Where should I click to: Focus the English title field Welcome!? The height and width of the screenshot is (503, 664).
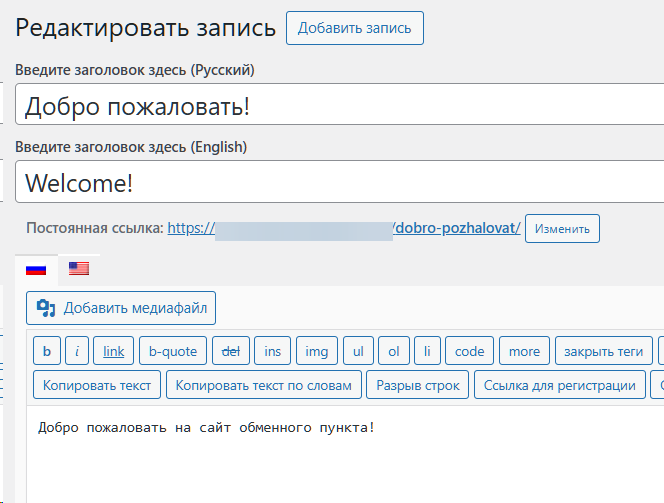[340, 182]
